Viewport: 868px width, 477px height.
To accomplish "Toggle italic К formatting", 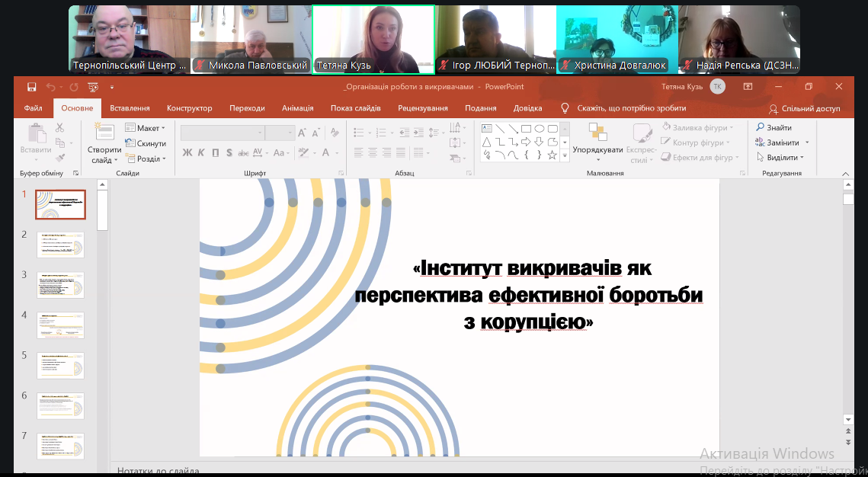I will tap(202, 153).
